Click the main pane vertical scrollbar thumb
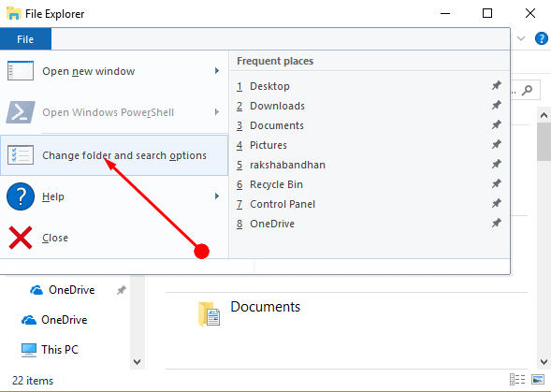 pyautogui.click(x=544, y=141)
